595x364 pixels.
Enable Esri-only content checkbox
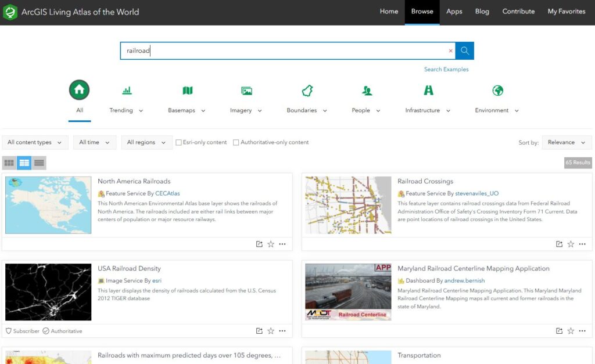pyautogui.click(x=179, y=142)
